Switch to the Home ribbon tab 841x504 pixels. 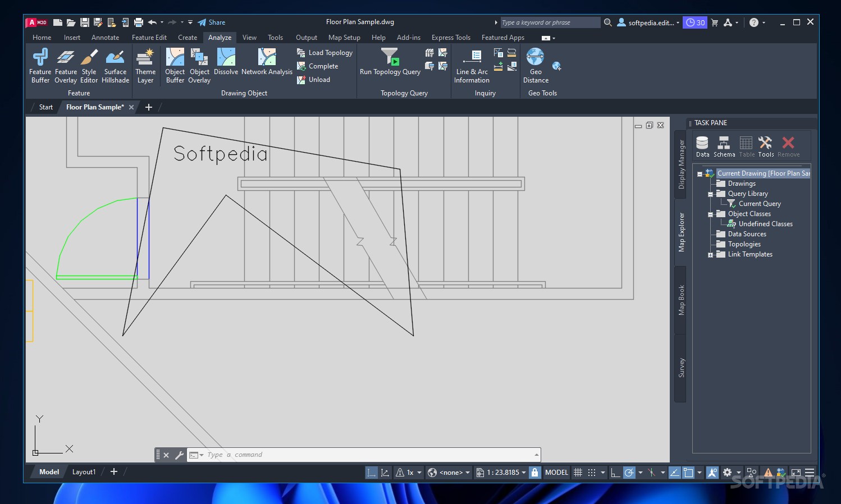point(42,38)
